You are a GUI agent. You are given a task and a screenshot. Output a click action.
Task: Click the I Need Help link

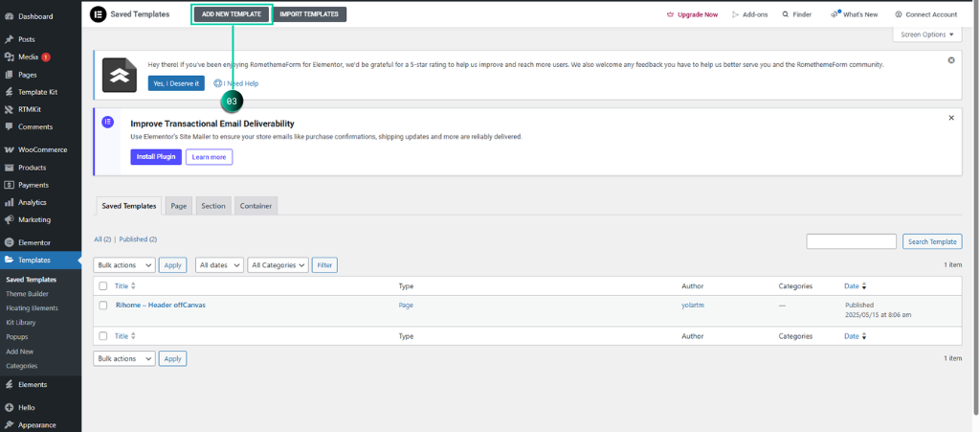(x=236, y=83)
